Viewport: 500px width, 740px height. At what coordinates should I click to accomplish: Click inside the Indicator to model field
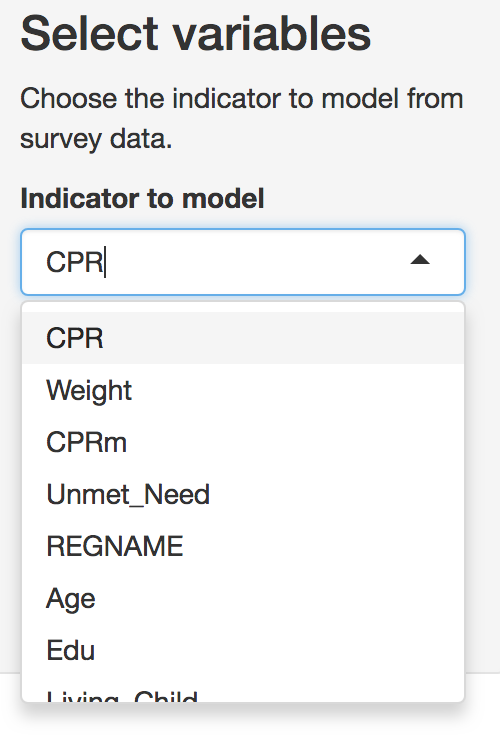point(243,262)
